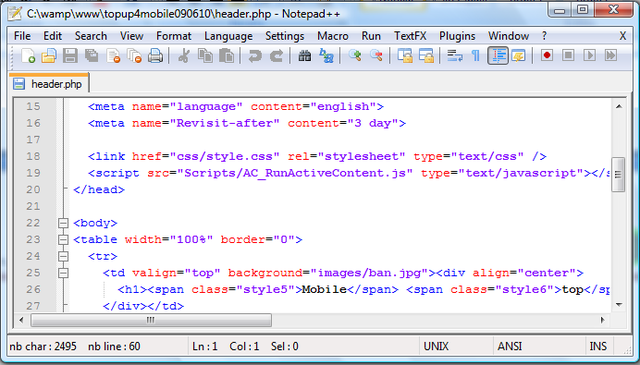Viewport: 640px width, 365px height.
Task: Paste clipboard using Paste icon
Action: 226,56
